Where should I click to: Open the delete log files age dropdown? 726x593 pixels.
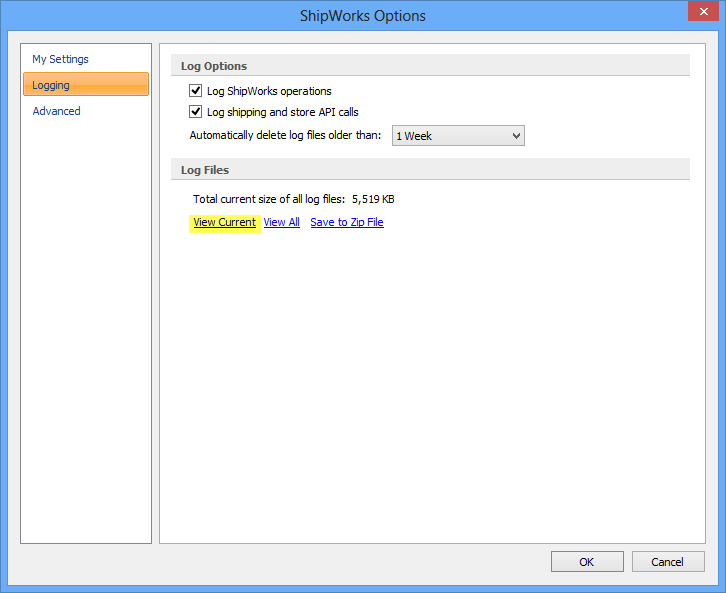point(458,136)
